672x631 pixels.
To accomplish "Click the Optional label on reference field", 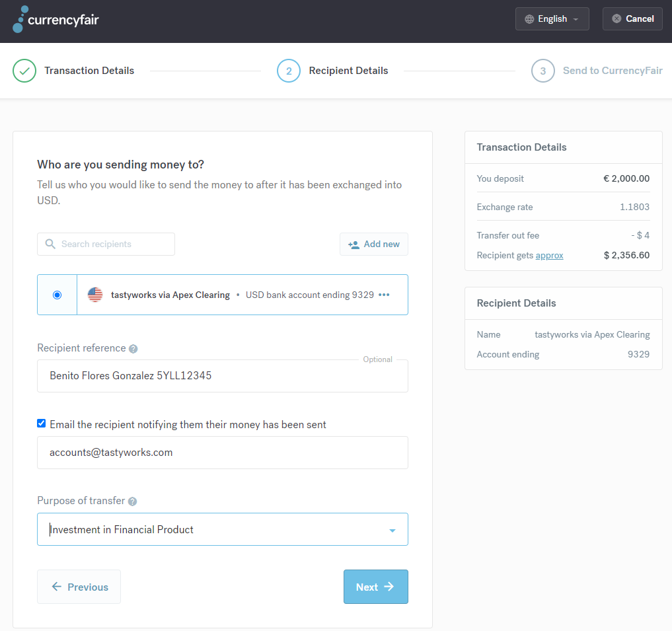I will tap(377, 359).
